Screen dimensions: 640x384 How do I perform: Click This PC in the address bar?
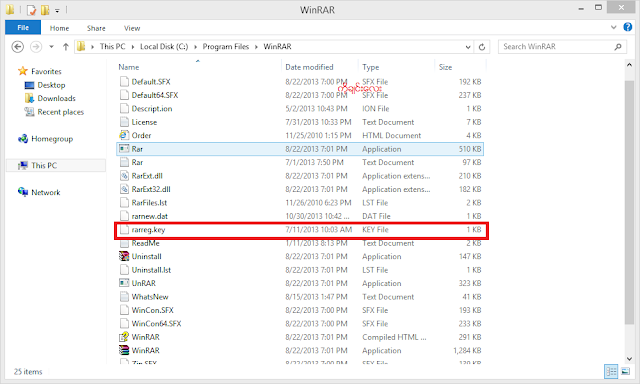[x=112, y=47]
